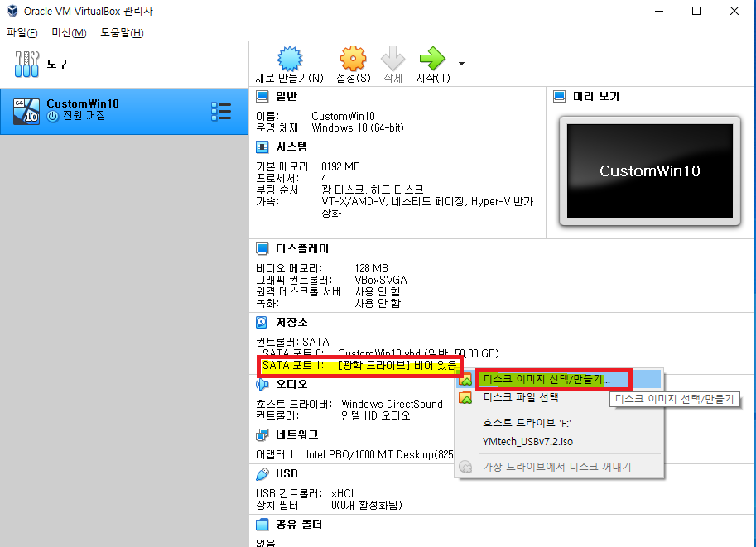
Task: Click the Storage (저장소) section icon
Action: [262, 322]
